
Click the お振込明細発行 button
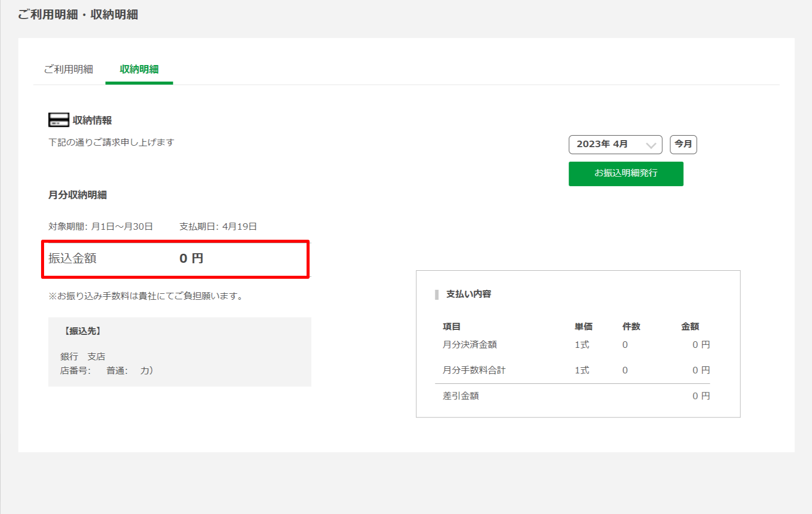click(x=626, y=174)
